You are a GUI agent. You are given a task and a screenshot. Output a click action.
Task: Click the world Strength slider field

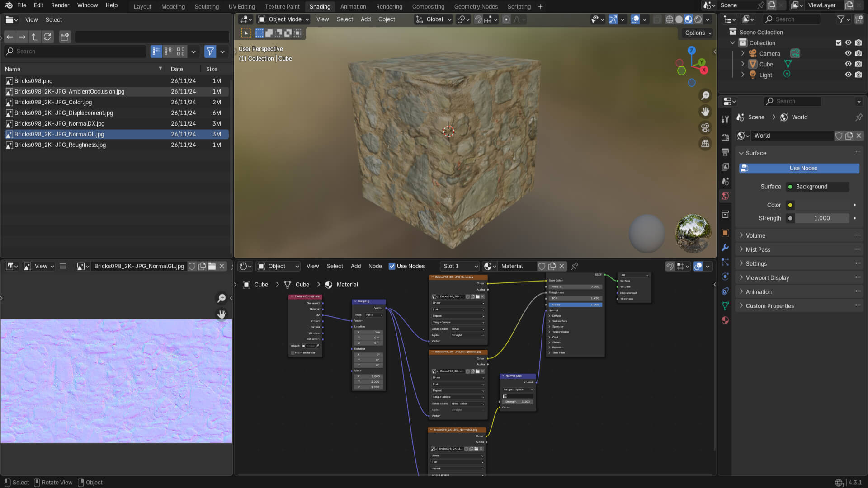(821, 218)
